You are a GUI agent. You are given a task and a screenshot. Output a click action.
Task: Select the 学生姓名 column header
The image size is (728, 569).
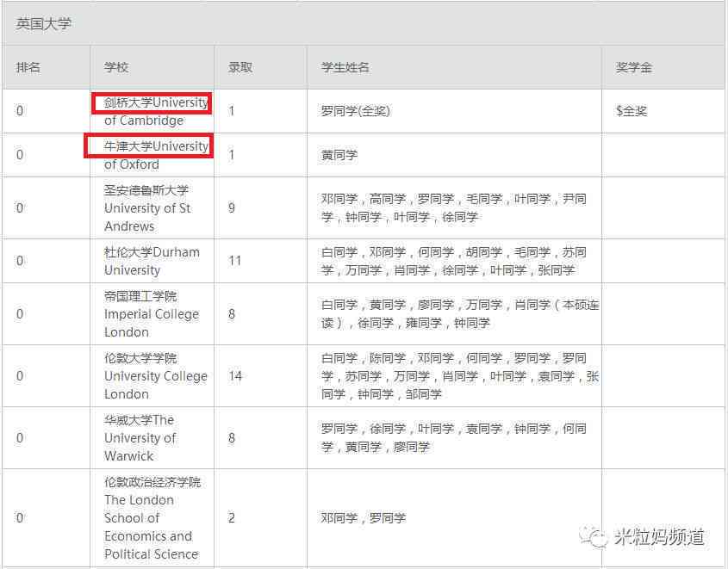tap(345, 67)
